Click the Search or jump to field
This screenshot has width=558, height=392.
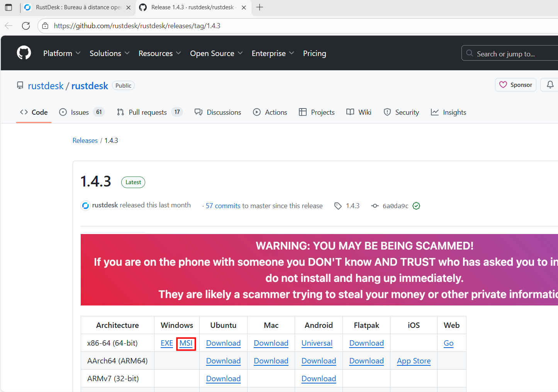[x=510, y=54]
